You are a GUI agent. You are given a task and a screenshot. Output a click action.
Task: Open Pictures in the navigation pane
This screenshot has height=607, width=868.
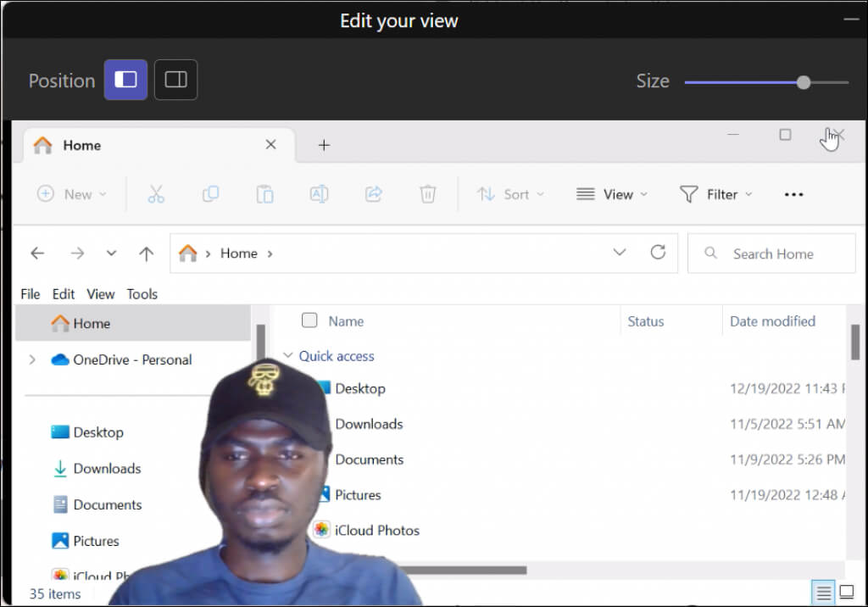click(86, 541)
